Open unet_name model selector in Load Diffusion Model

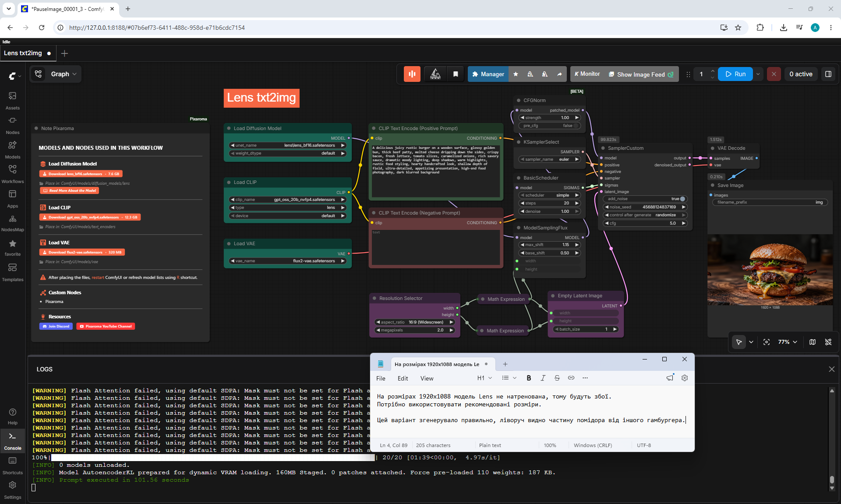click(288, 145)
